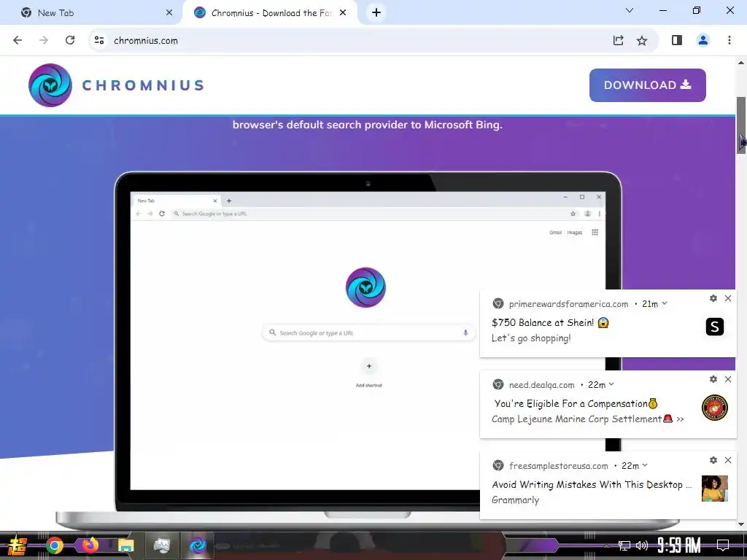Click the page vertical scrollbar thumb
The image size is (747, 560).
click(x=741, y=125)
